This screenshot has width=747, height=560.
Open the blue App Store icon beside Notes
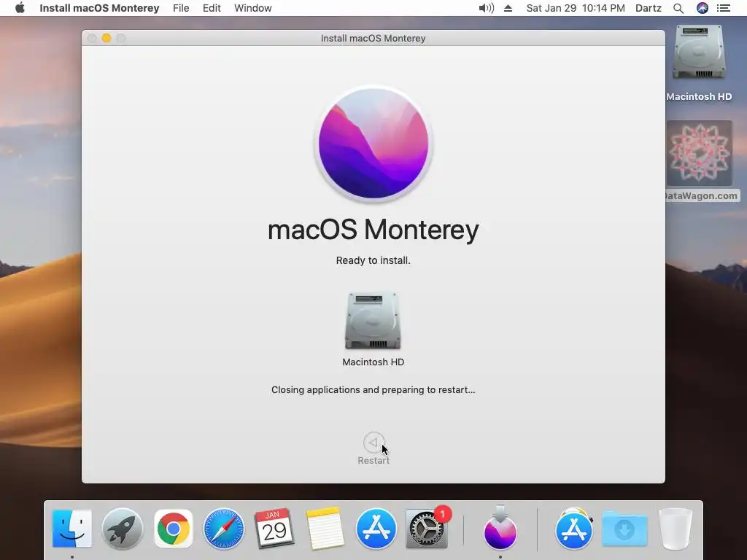point(376,529)
